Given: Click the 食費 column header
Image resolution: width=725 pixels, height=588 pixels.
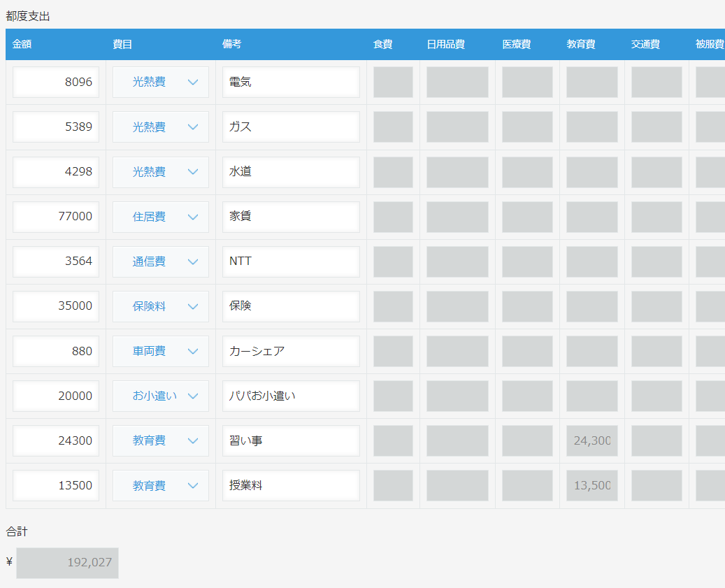Looking at the screenshot, I should [x=383, y=44].
